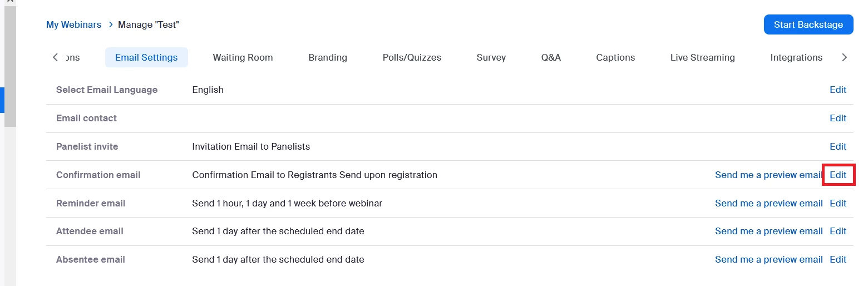Send preview of the Reminder email
This screenshot has width=868, height=286.
(768, 203)
